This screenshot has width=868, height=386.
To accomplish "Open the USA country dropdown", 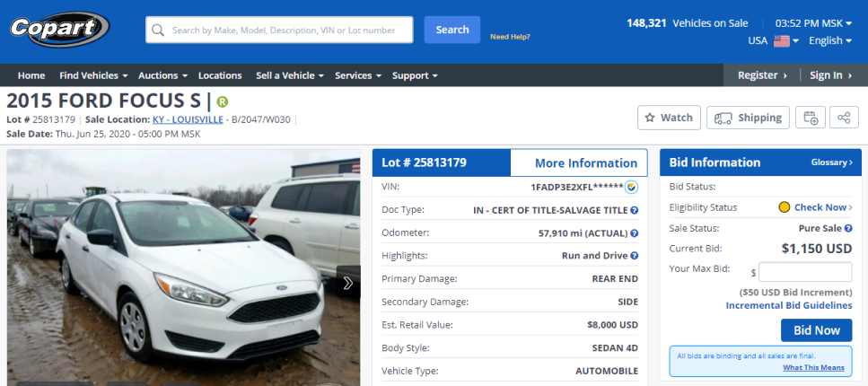I will pos(773,40).
